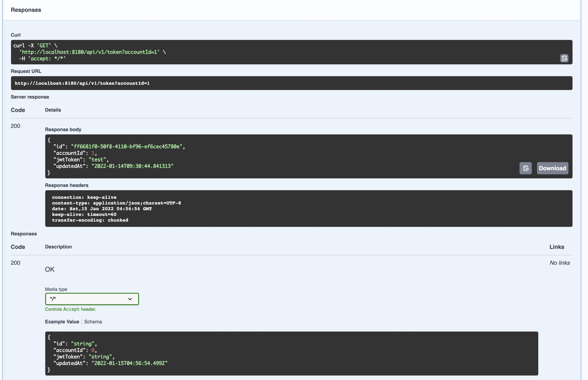Select the Example Value tab
588x380 pixels.
pyautogui.click(x=62, y=322)
